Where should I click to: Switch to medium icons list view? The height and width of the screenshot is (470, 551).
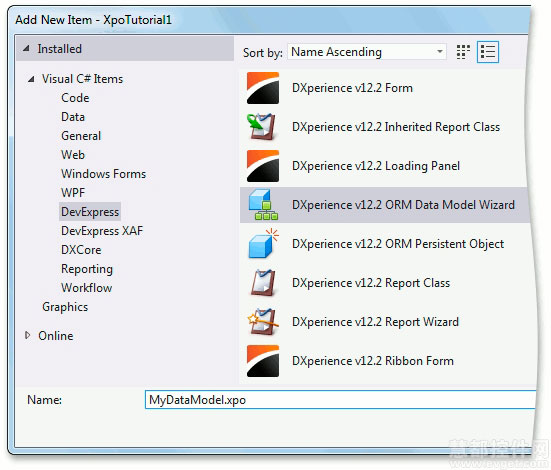(x=488, y=52)
